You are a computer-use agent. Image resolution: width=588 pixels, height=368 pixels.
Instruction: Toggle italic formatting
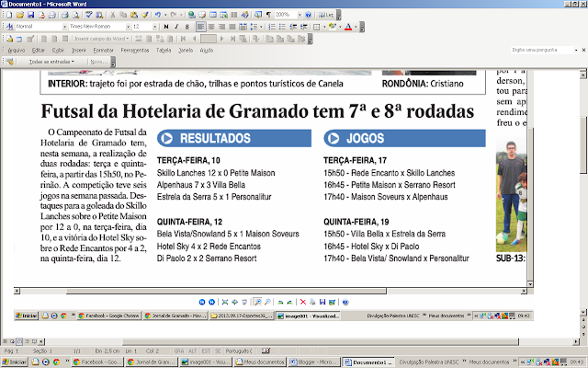click(x=176, y=27)
